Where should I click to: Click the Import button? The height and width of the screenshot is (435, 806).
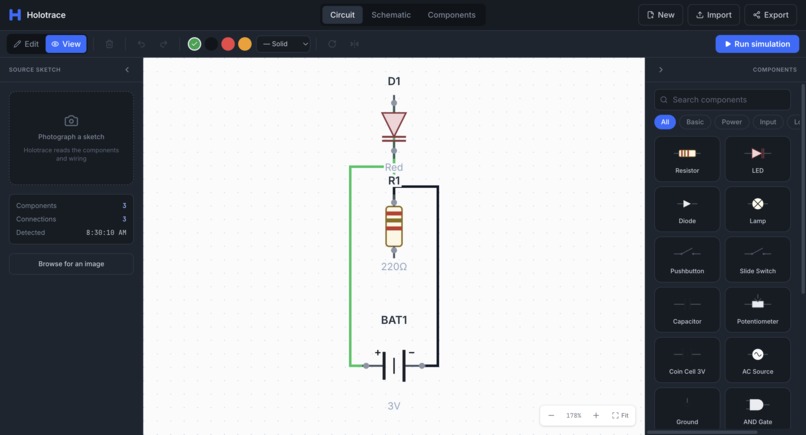coord(713,15)
